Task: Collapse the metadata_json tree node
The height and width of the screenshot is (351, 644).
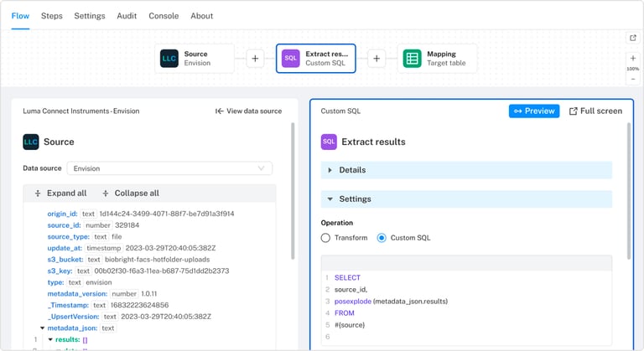Action: [x=42, y=328]
